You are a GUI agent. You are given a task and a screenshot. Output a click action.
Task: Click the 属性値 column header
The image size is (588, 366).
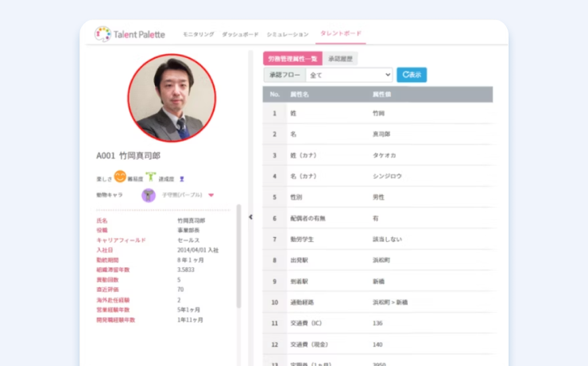(381, 95)
